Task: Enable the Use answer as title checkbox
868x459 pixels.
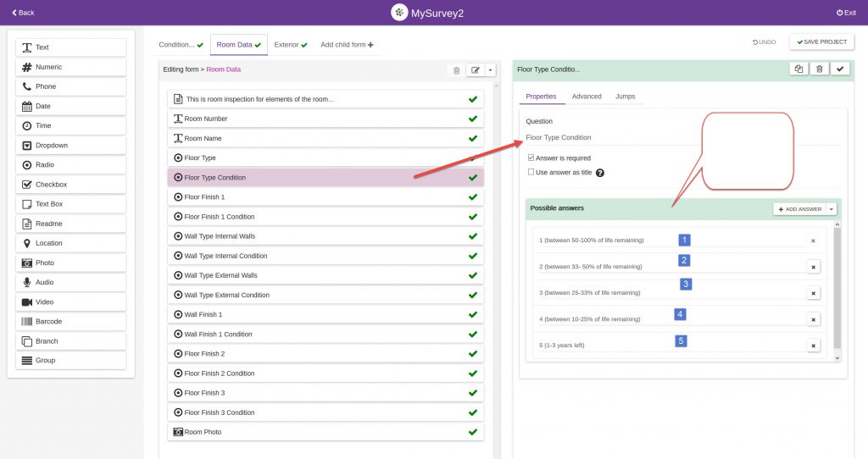Action: [531, 172]
